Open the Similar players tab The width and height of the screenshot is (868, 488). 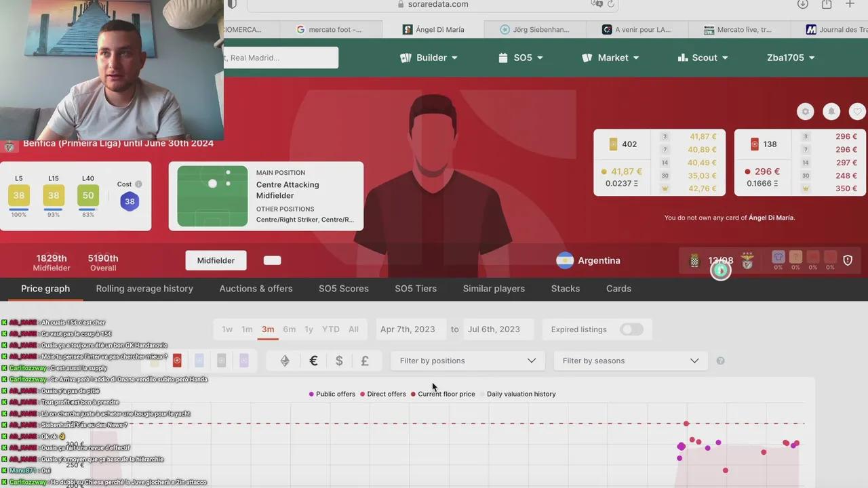point(494,289)
